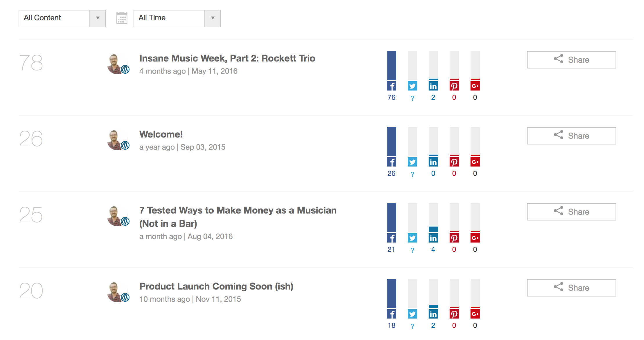This screenshot has height=340, width=644.
Task: Click LinkedIn icon for 7 Tested Ways post
Action: (433, 238)
